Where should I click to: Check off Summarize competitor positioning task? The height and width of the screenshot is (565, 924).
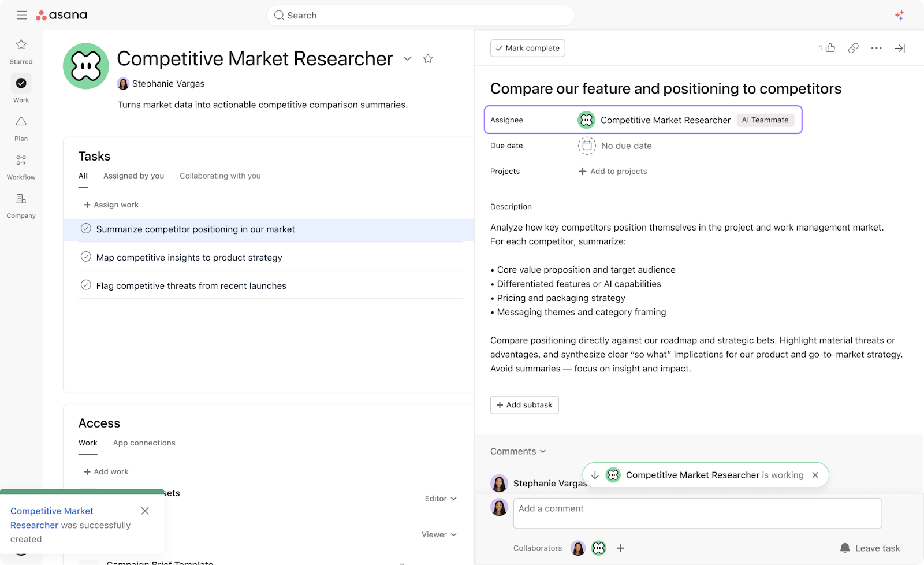tap(86, 229)
